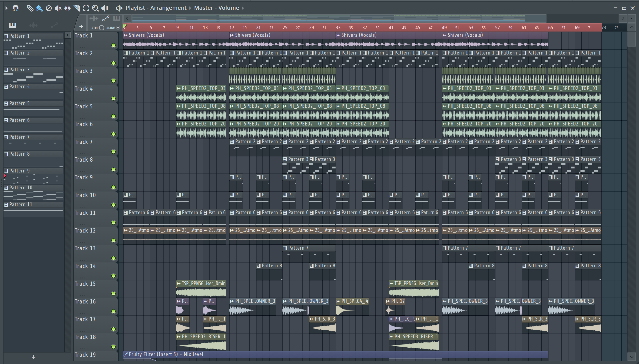Show patterns in the picker panel
This screenshot has height=364, width=639.
(x=12, y=25)
